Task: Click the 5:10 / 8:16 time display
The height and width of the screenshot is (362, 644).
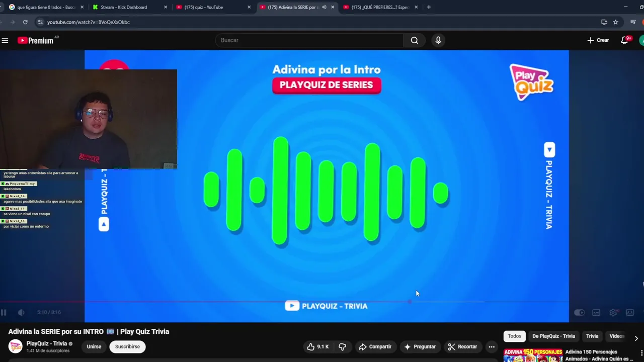Action: (x=49, y=312)
